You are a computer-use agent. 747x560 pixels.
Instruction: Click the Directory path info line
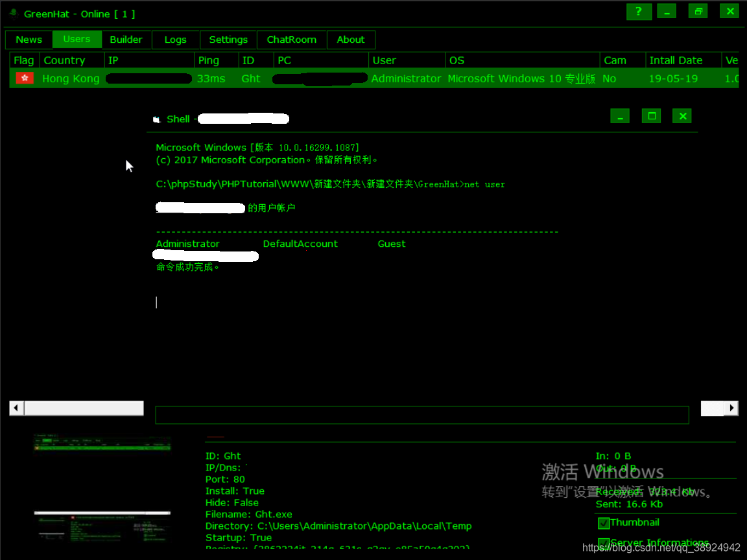tap(338, 526)
